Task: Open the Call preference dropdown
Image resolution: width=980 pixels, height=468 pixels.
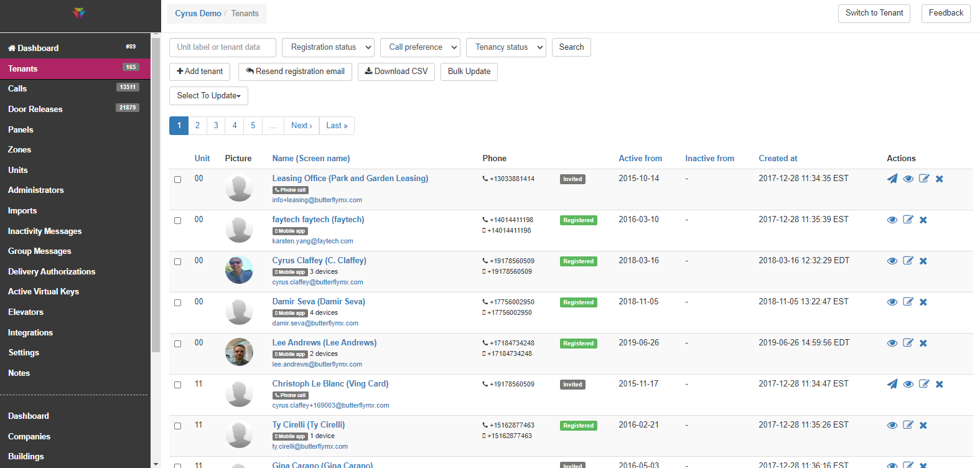Action: click(x=421, y=47)
